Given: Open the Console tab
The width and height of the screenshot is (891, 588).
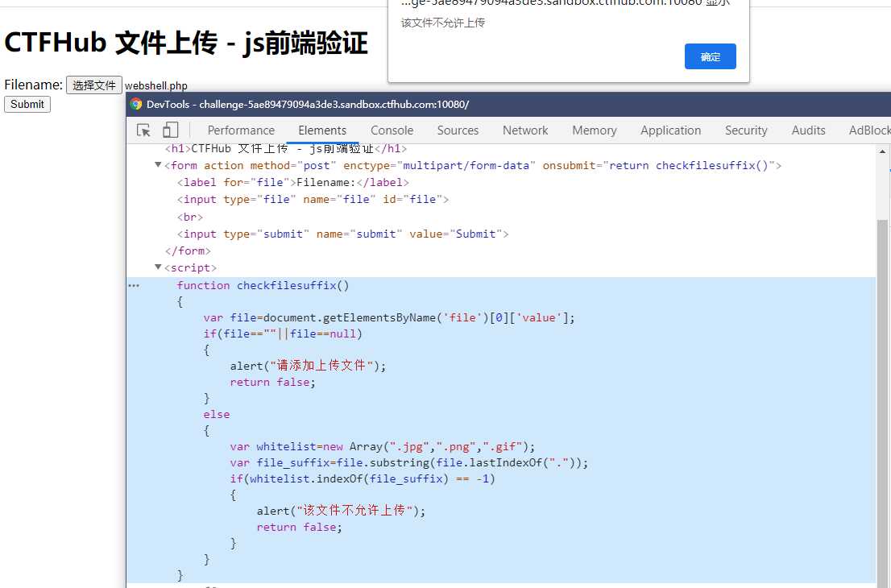Looking at the screenshot, I should coord(392,130).
